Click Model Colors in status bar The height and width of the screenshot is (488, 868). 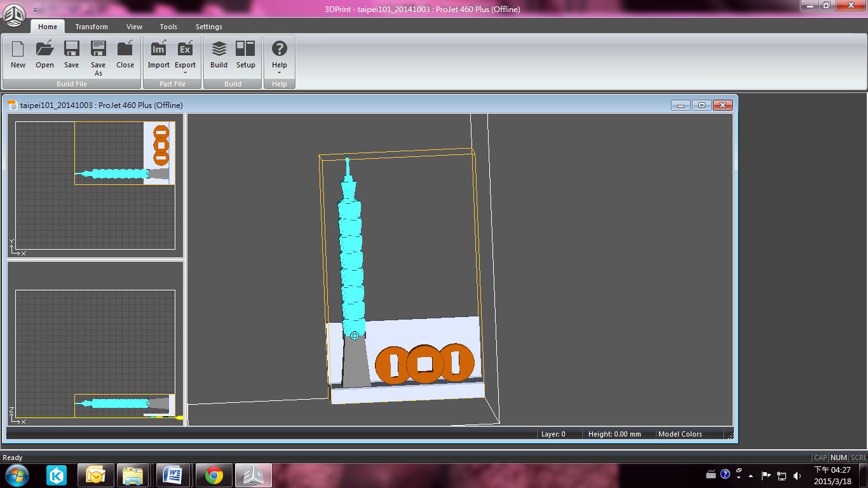pos(680,434)
